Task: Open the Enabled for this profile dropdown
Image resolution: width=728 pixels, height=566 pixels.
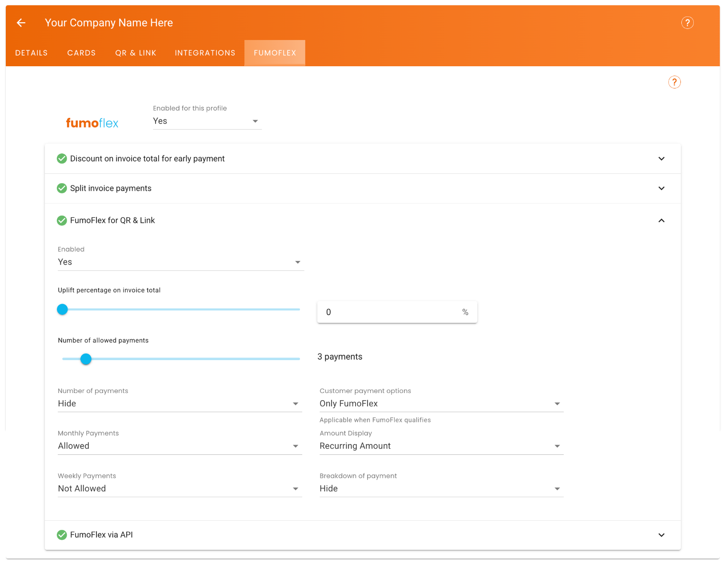Action: point(207,121)
